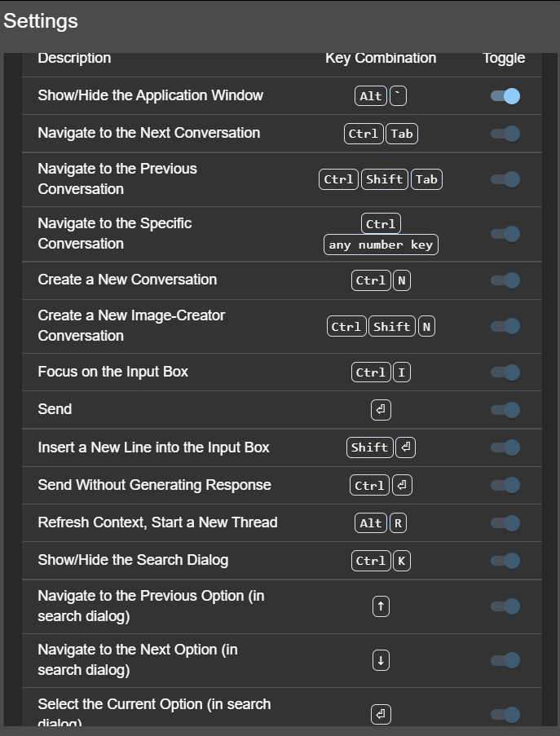Viewport: 560px width, 736px height.
Task: Click the down arrow key icon
Action: [x=381, y=660]
